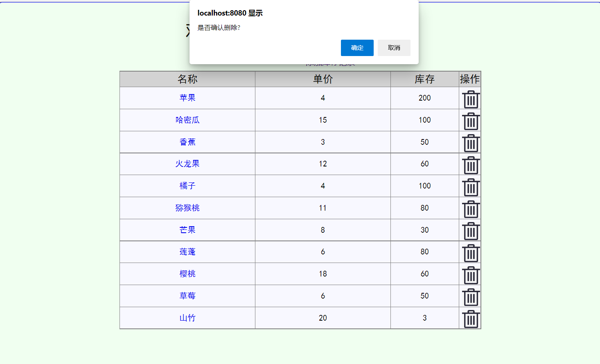Image resolution: width=600 pixels, height=364 pixels.
Task: Open the 猕猴桃 fruit link
Action: click(187, 208)
